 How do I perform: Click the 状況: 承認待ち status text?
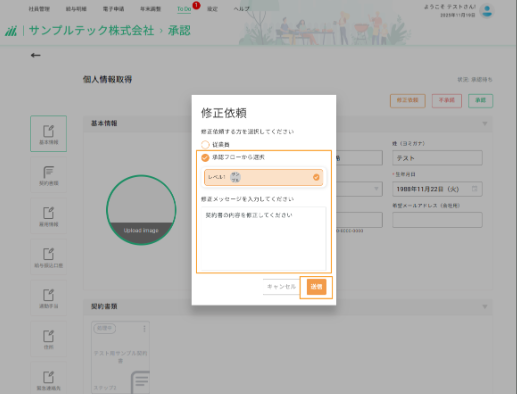pos(475,79)
